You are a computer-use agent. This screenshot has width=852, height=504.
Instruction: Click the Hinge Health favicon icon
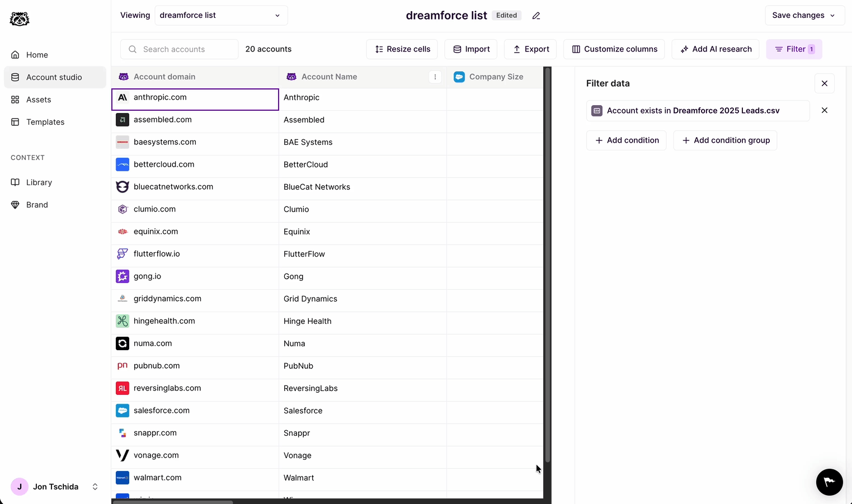123,321
